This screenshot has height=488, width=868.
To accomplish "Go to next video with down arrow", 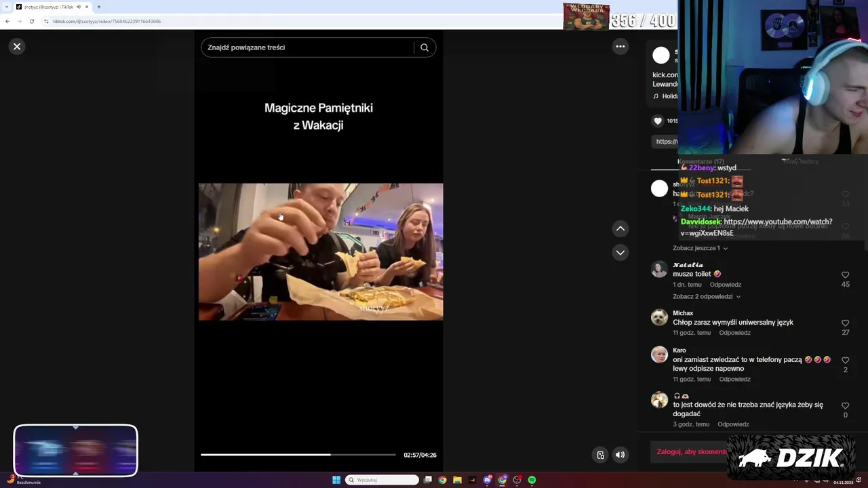I will (x=620, y=252).
